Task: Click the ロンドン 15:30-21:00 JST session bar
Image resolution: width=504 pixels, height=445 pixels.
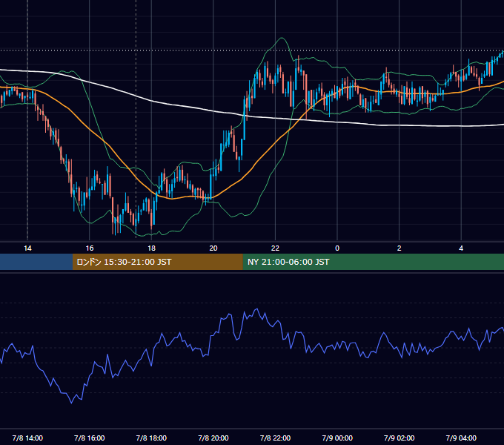Action: click(157, 262)
